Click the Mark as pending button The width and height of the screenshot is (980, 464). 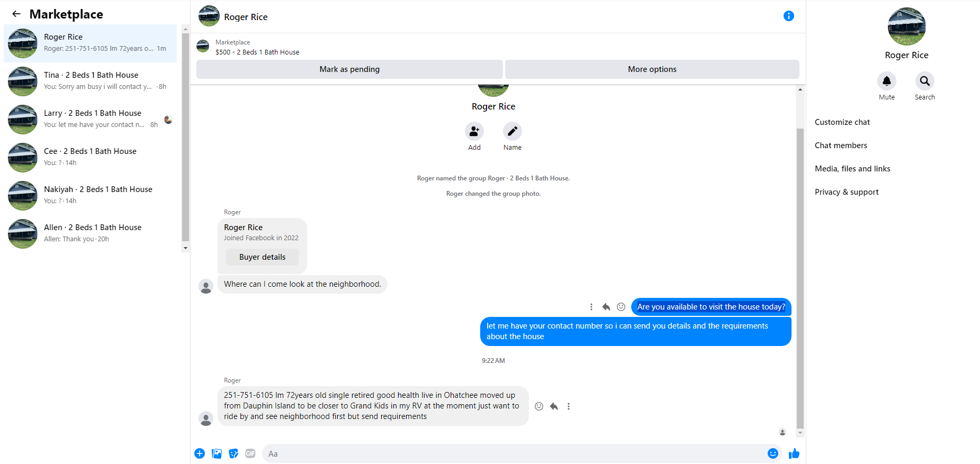(x=349, y=69)
